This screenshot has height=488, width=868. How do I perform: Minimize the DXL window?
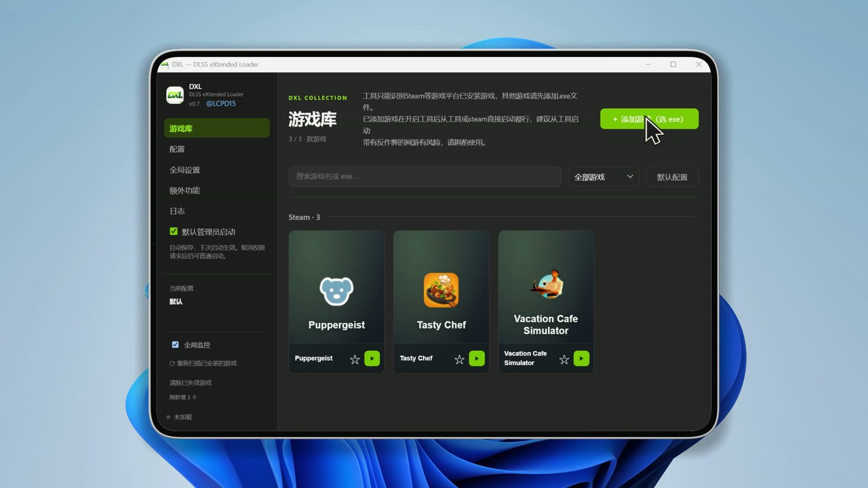(648, 64)
